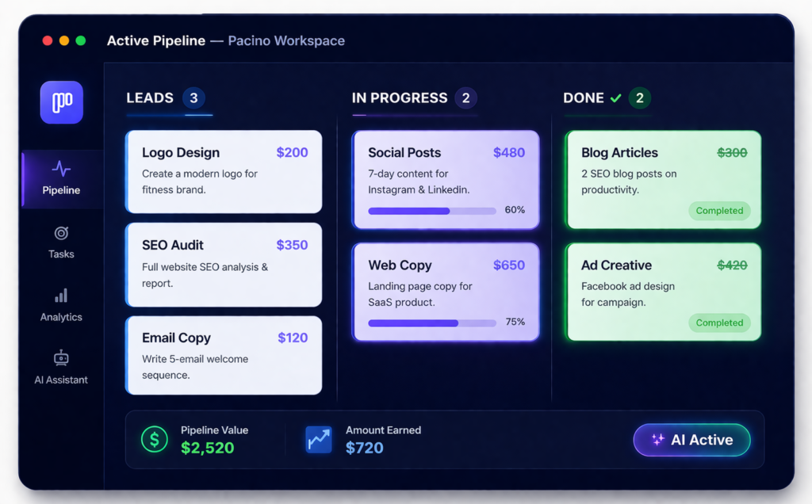Screen dimensions: 812x504
Task: Open the Tasks target icon
Action: (x=61, y=233)
